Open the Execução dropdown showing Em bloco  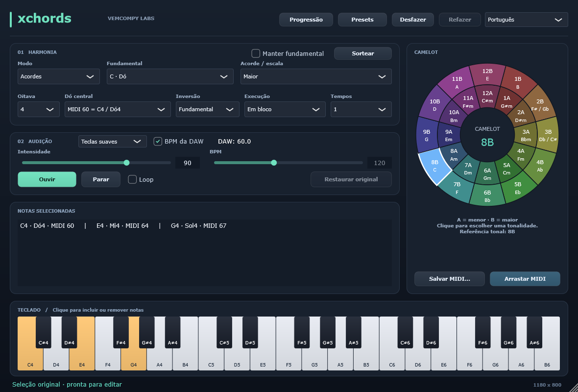point(285,109)
